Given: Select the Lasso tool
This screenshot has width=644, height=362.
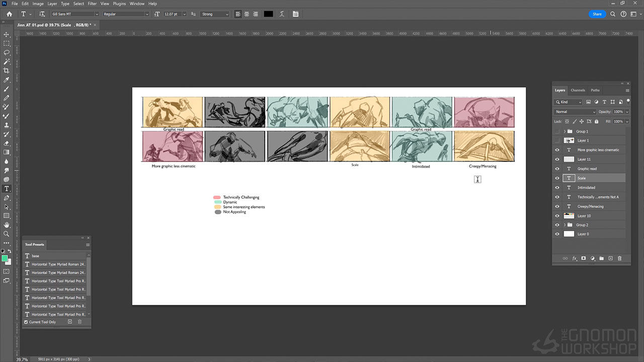Looking at the screenshot, I should [7, 52].
